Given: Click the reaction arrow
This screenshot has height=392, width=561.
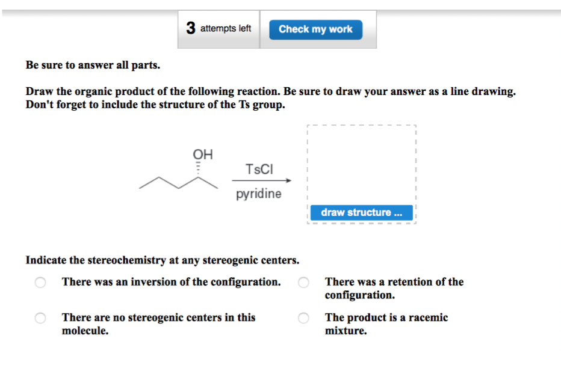Looking at the screenshot, I should [261, 180].
